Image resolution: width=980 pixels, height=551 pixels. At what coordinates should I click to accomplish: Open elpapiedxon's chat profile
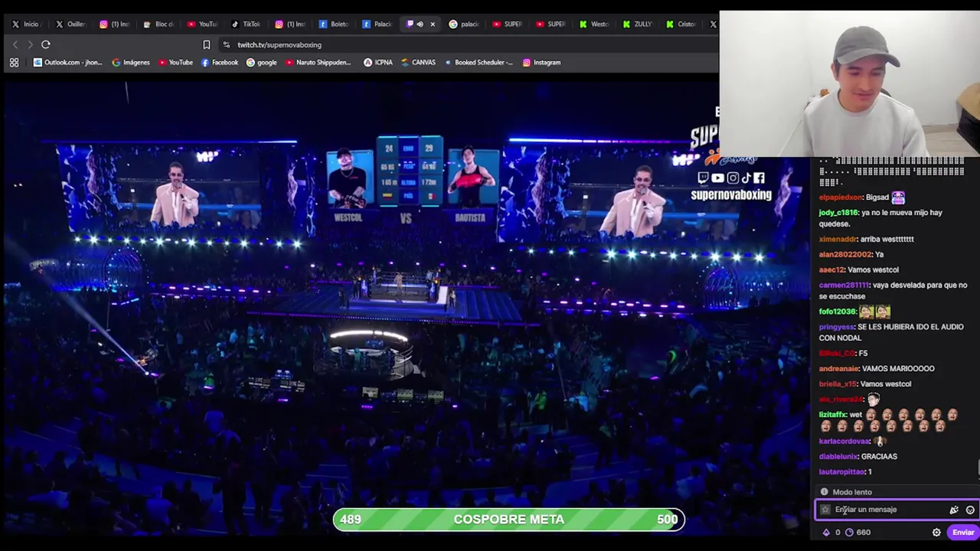(841, 197)
